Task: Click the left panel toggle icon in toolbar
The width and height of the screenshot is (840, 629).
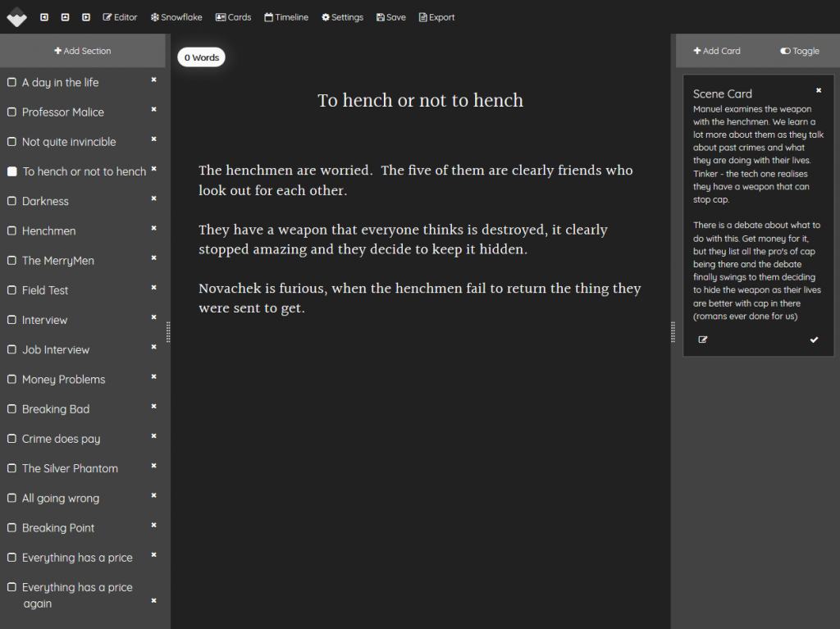Action: [x=44, y=17]
